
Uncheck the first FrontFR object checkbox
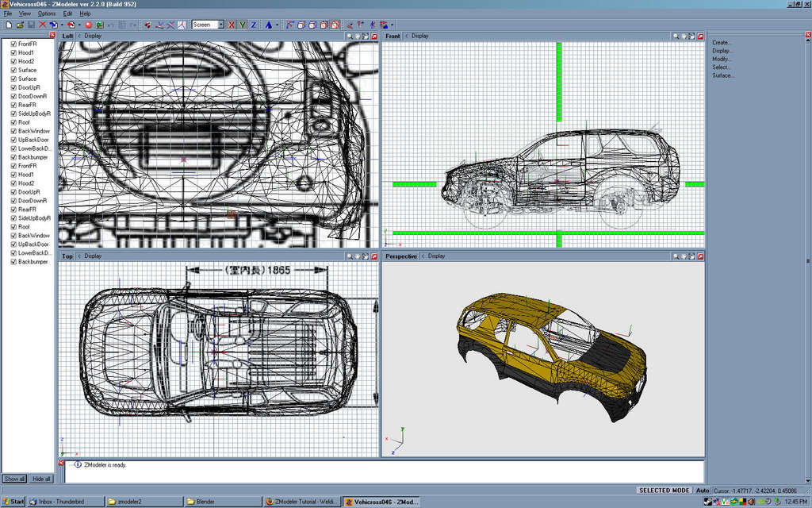coord(14,44)
